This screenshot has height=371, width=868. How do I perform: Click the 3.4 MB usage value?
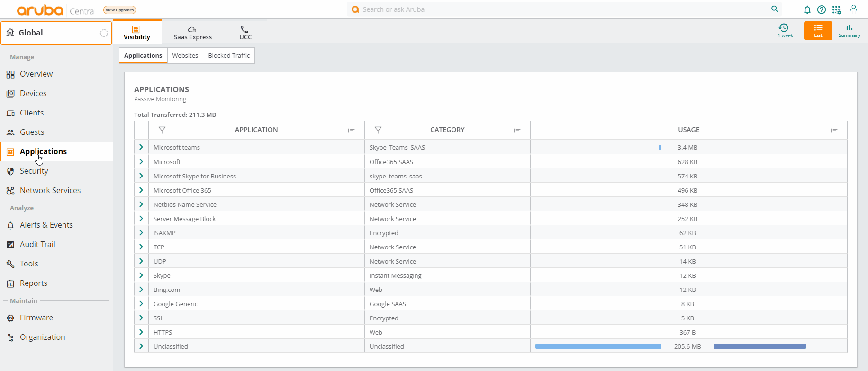click(x=687, y=148)
